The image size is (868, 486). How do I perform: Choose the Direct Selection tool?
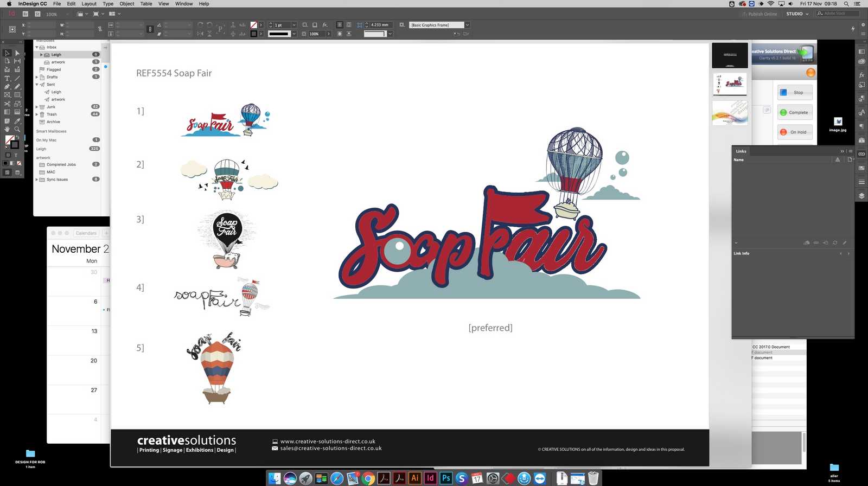tap(17, 53)
